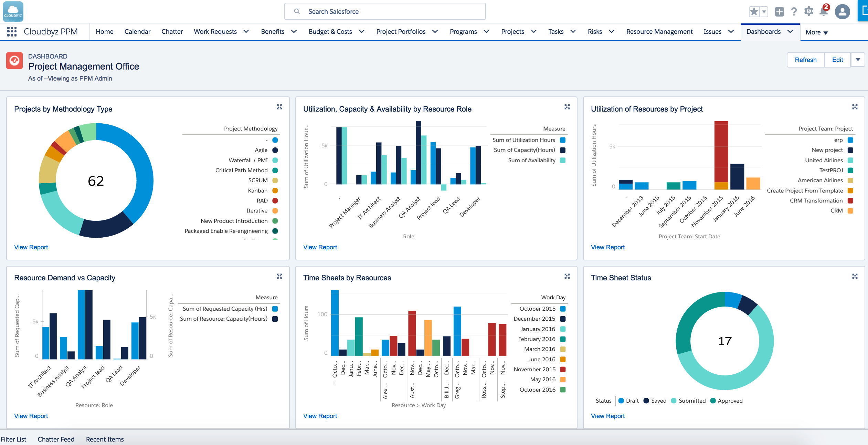The image size is (868, 445).
Task: Click the 62 total in methodology donut
Action: 96,181
